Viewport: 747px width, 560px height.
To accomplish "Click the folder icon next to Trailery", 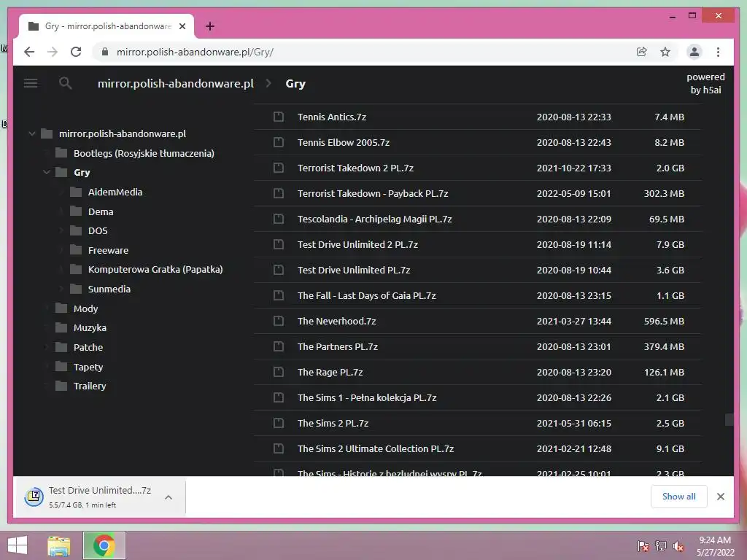I will click(x=61, y=386).
